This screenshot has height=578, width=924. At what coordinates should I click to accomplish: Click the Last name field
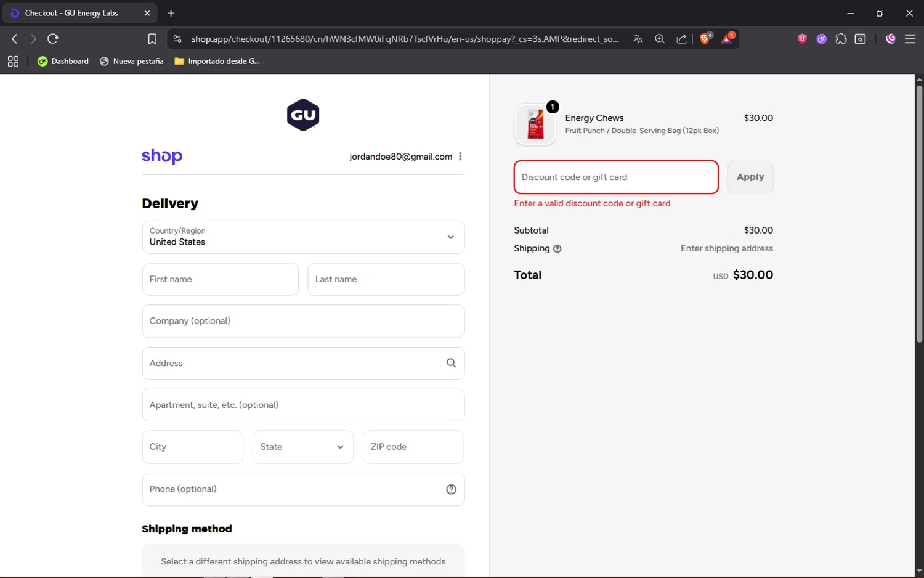tap(386, 279)
